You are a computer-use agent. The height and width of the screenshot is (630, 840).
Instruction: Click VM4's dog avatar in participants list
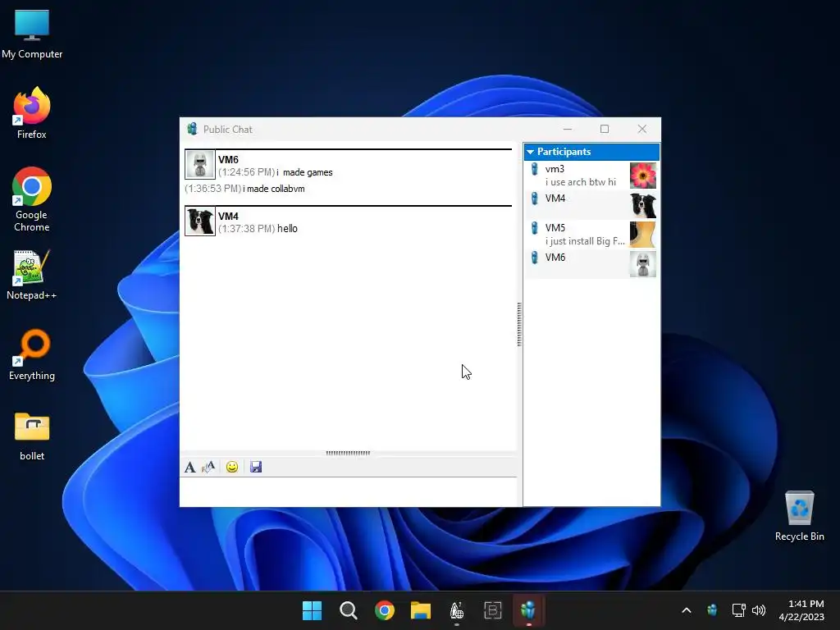(643, 205)
